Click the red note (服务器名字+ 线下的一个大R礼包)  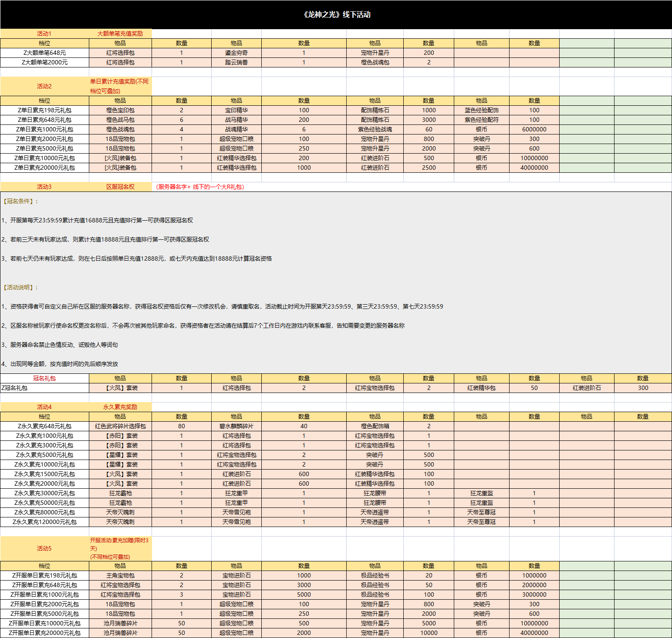coord(200,187)
